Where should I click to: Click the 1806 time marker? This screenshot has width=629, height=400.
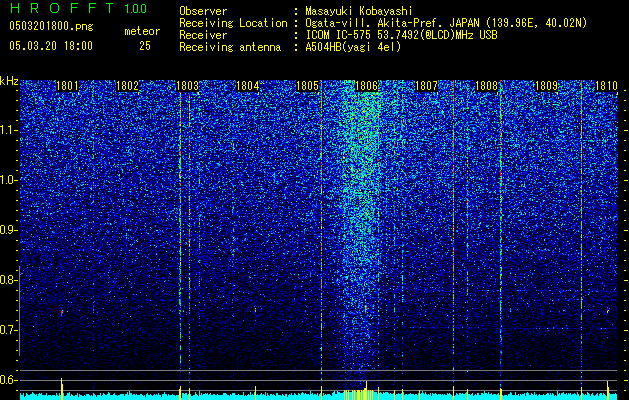(367, 86)
